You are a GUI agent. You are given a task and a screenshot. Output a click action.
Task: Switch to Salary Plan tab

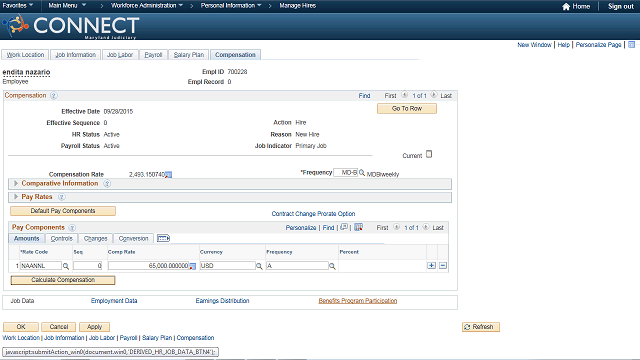pyautogui.click(x=189, y=55)
